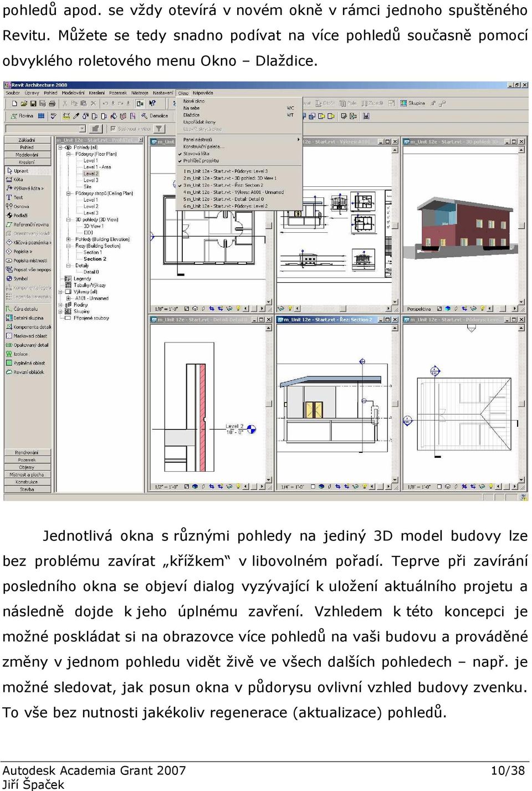Open the Nástroje menu
This screenshot has width=532, height=791.
[140, 93]
